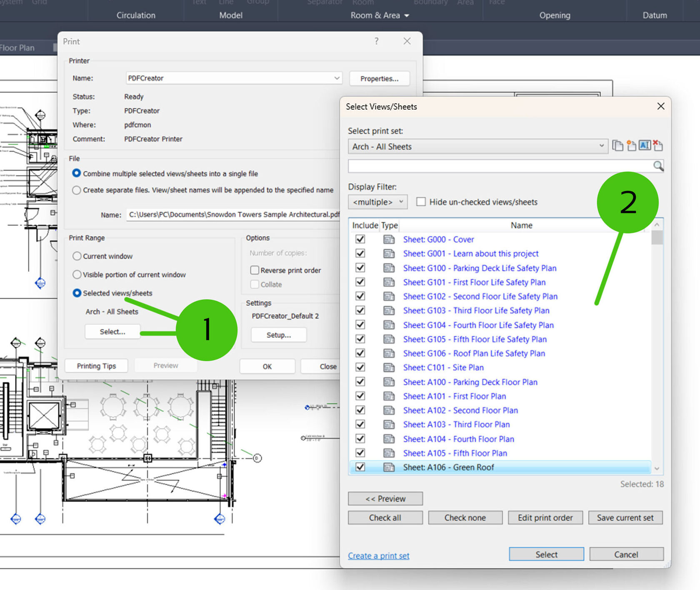The width and height of the screenshot is (700, 590).
Task: Choose Current window print range
Action: click(x=77, y=256)
